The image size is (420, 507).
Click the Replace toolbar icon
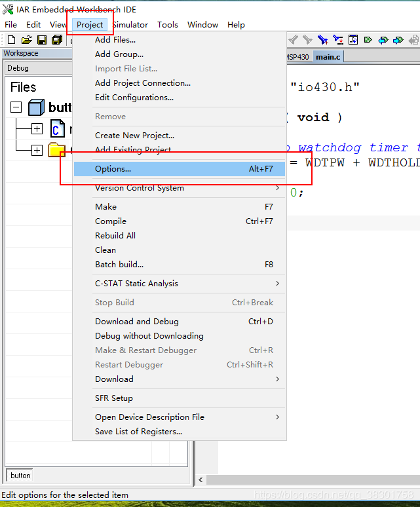click(x=338, y=40)
